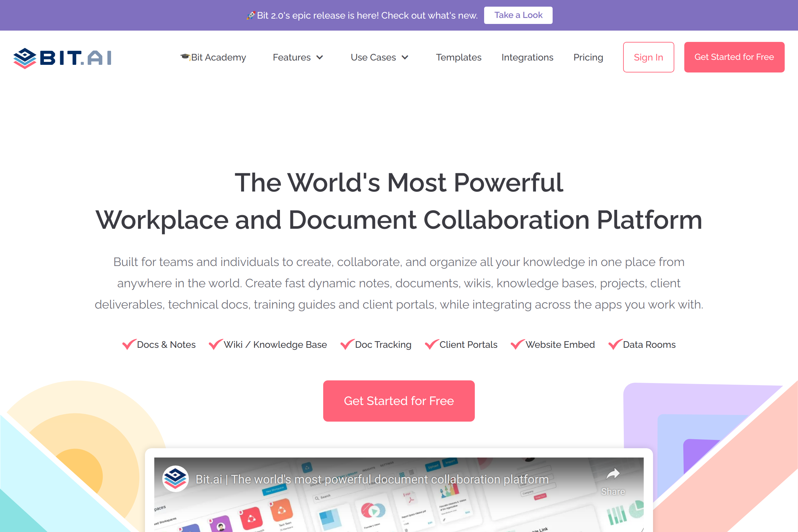Open the Pricing page
The image size is (798, 532).
(x=588, y=57)
